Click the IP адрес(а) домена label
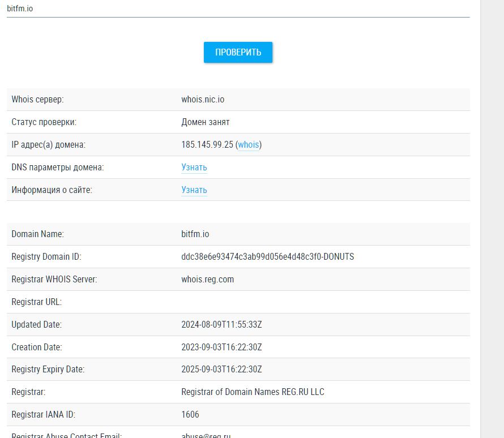This screenshot has height=438, width=504. pyautogui.click(x=49, y=144)
